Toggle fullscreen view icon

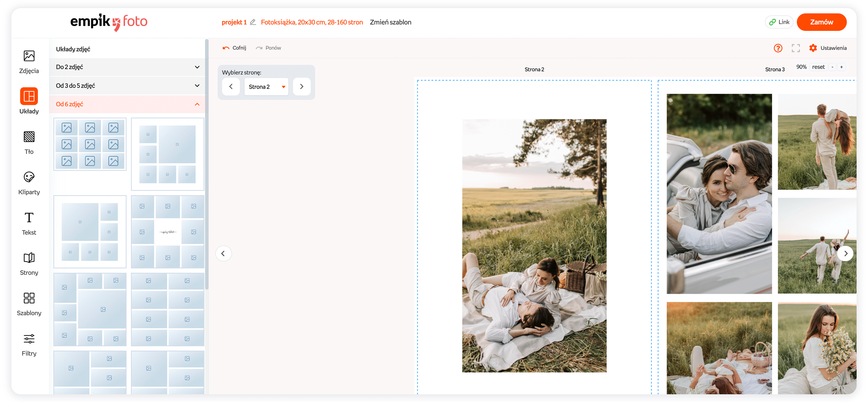[796, 48]
